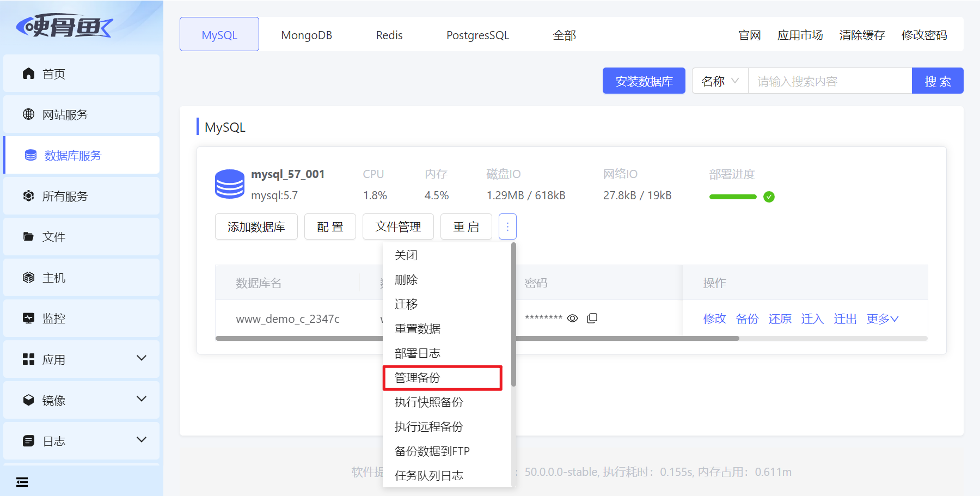
Task: Click the 修改密码 link
Action: point(924,35)
